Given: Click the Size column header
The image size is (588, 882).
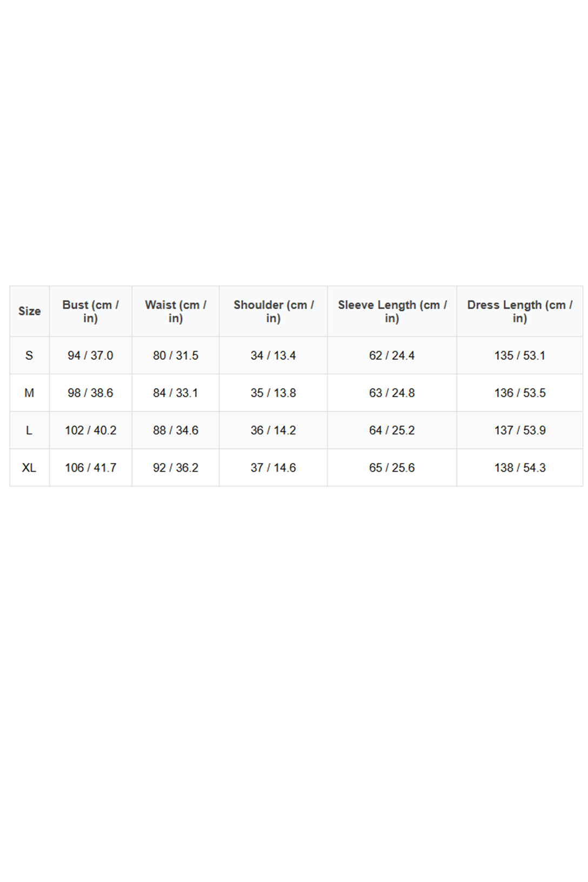Looking at the screenshot, I should [29, 311].
